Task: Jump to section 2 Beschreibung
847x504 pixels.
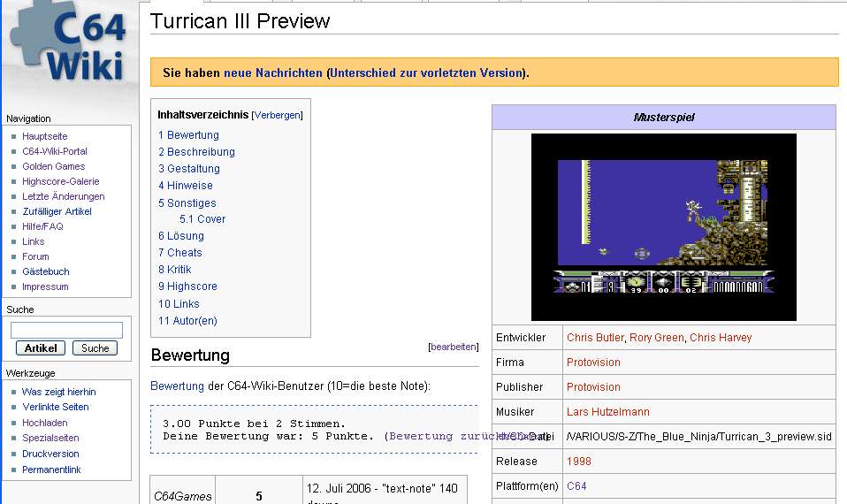Action: tap(196, 152)
